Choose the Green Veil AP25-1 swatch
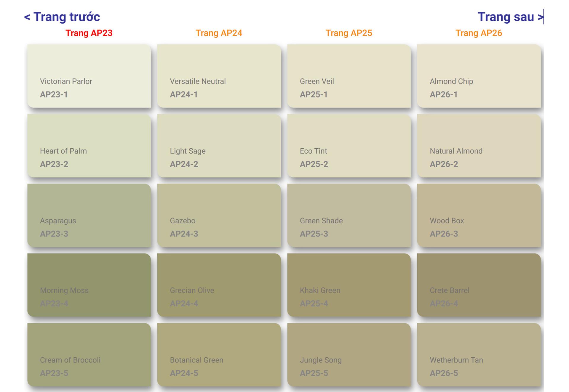 pos(349,76)
